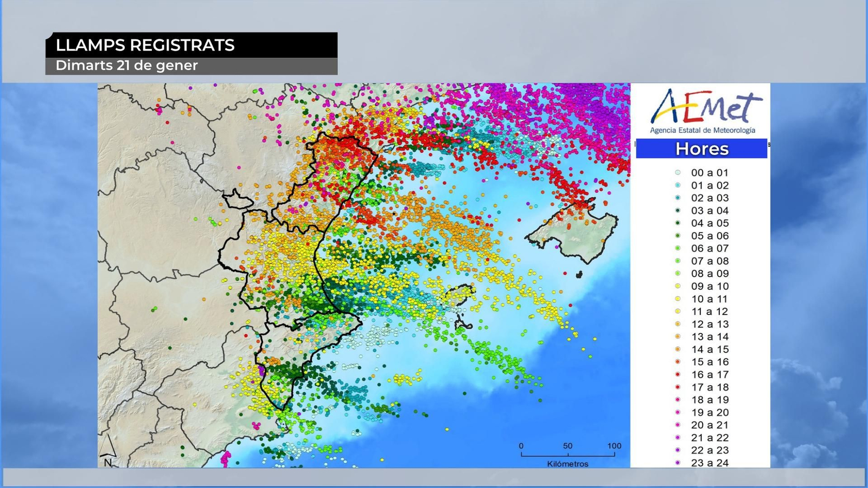This screenshot has width=868, height=488.
Task: Open the Agencia Estatal de Meteorología text
Action: (x=703, y=130)
